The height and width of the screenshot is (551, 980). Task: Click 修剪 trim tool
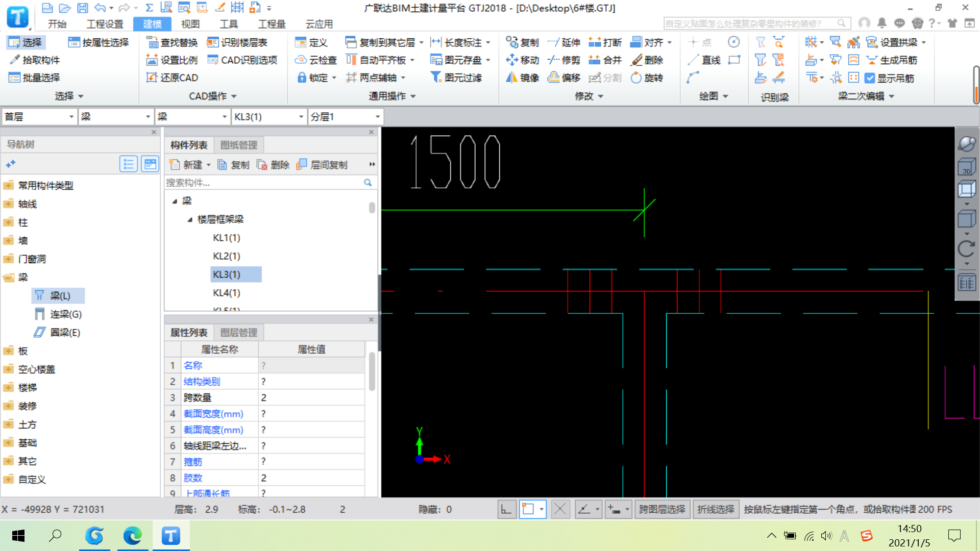[x=563, y=60]
